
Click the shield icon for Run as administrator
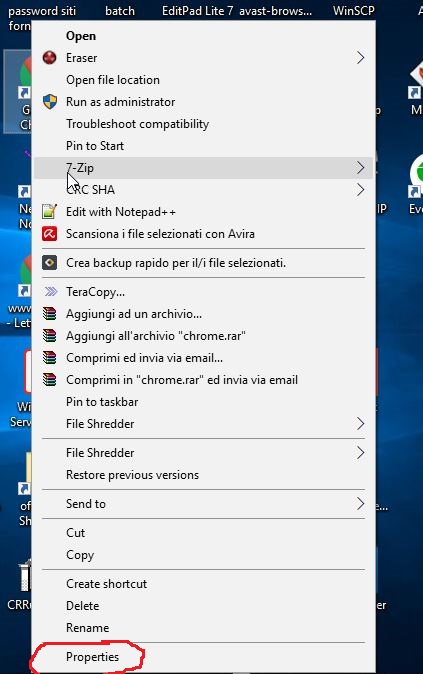[x=49, y=102]
